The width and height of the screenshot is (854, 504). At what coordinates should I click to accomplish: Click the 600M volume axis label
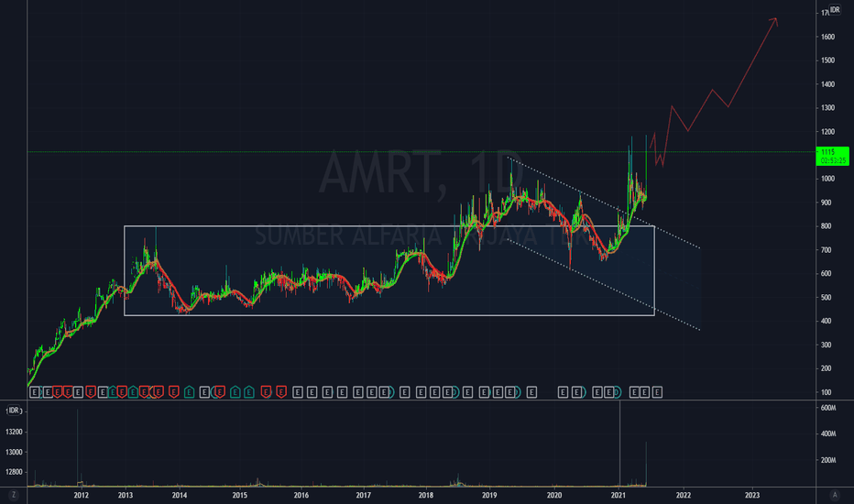[828, 408]
